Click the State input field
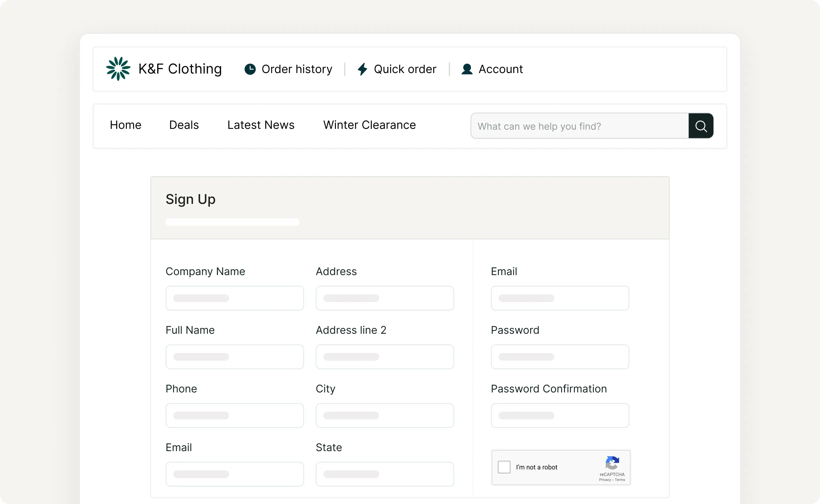Screen dimensions: 820x504 coord(384,474)
